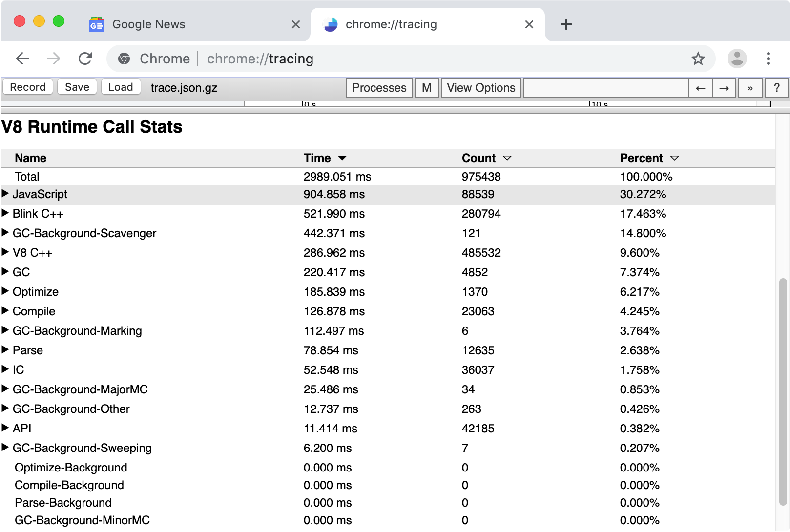This screenshot has height=532, width=790.
Task: Click the M metadata button in tracing toolbar
Action: 427,88
